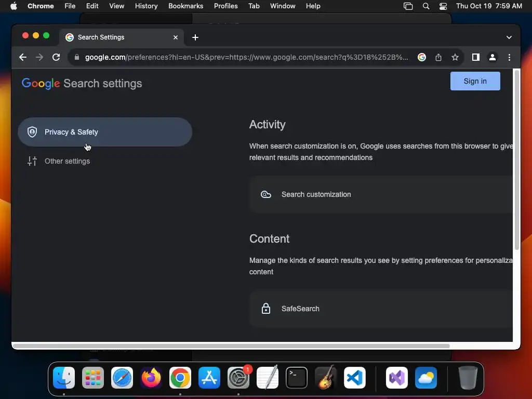Click the forward navigation arrow
532x399 pixels.
click(x=39, y=57)
